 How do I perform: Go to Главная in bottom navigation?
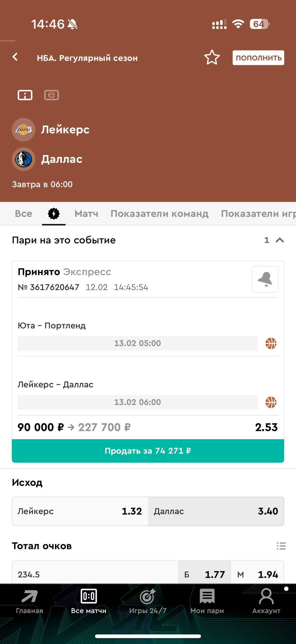[x=29, y=601]
